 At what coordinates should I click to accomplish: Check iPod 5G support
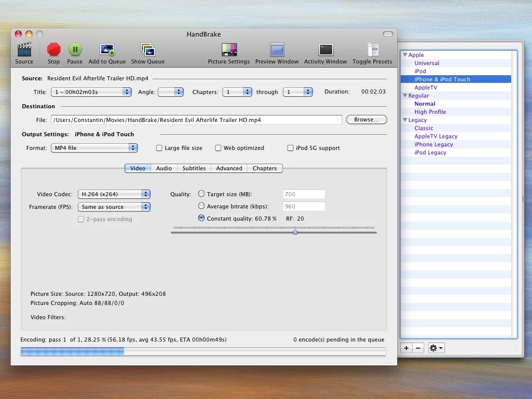point(290,147)
